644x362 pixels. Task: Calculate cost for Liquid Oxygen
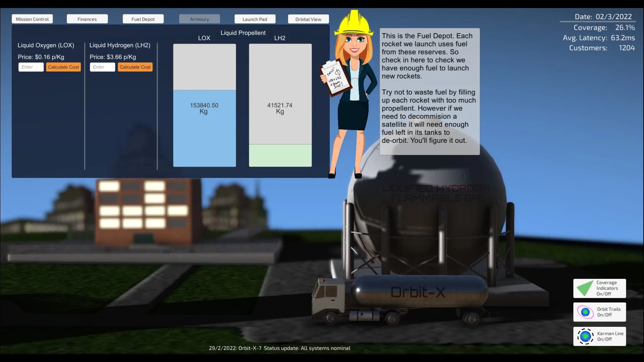click(x=63, y=67)
